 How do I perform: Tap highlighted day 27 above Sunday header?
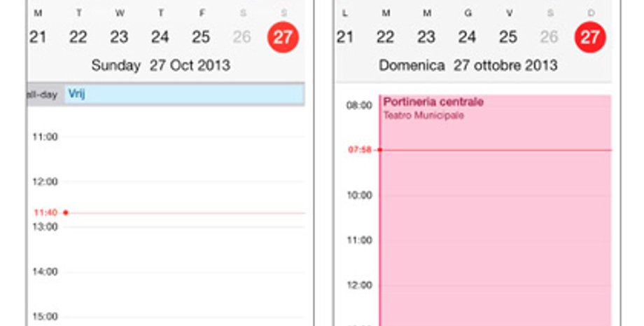283,37
